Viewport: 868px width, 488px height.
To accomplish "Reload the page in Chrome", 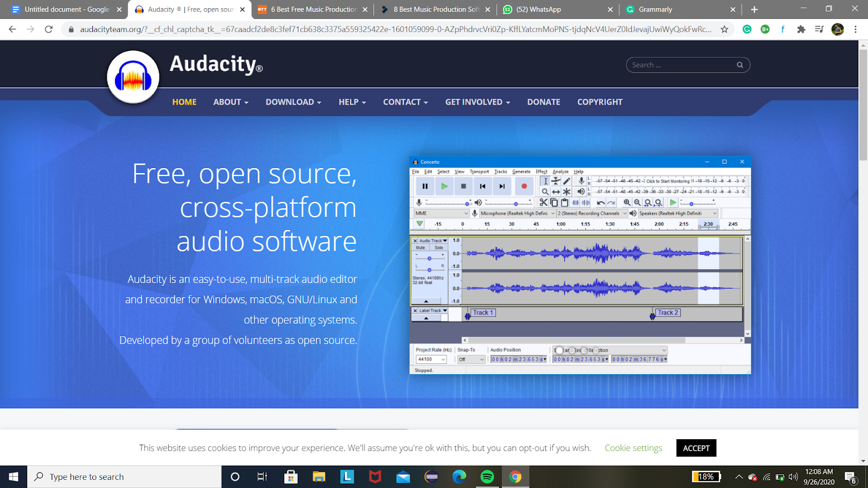I will (49, 29).
